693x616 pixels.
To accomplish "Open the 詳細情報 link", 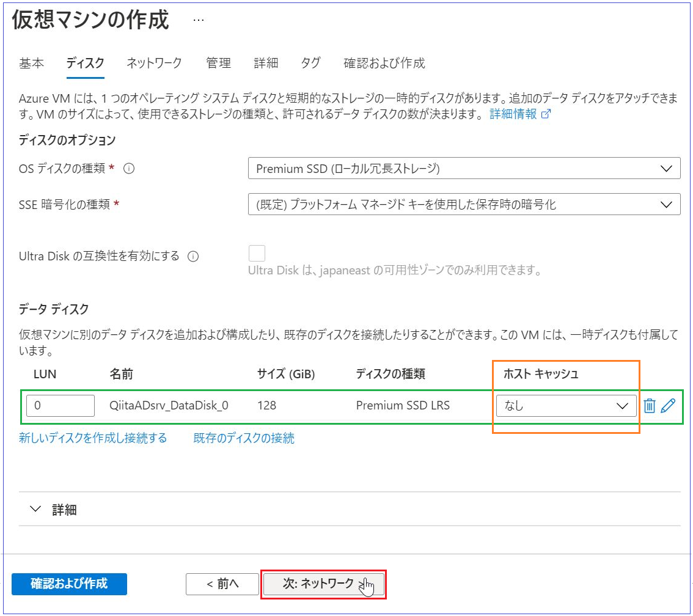I will pos(519,114).
